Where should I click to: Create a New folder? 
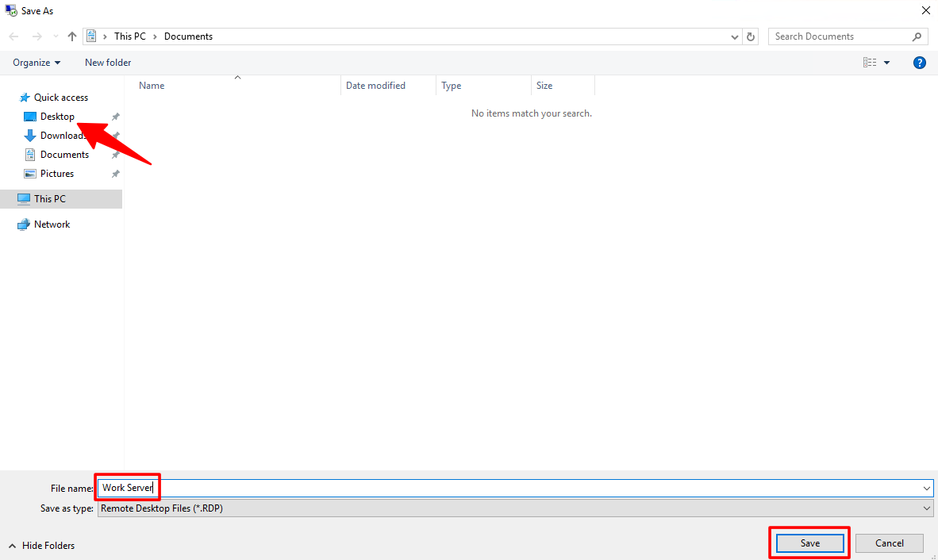[x=107, y=62]
